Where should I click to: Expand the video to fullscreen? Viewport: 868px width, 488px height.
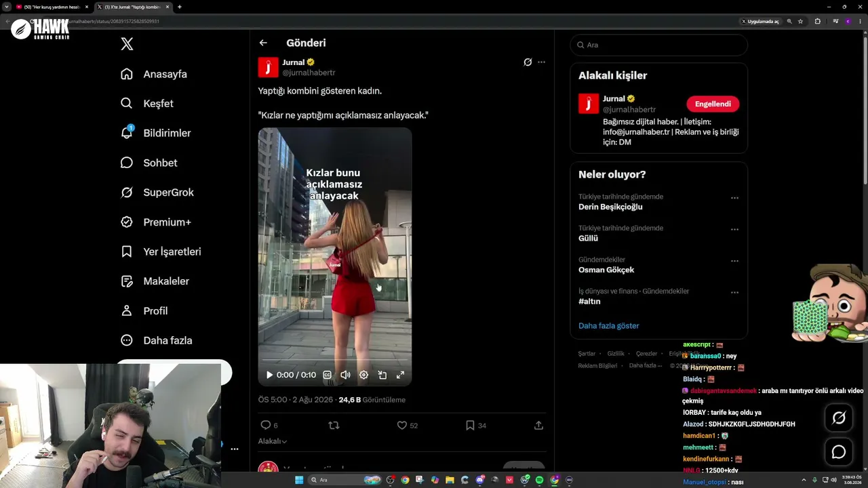[x=400, y=375]
